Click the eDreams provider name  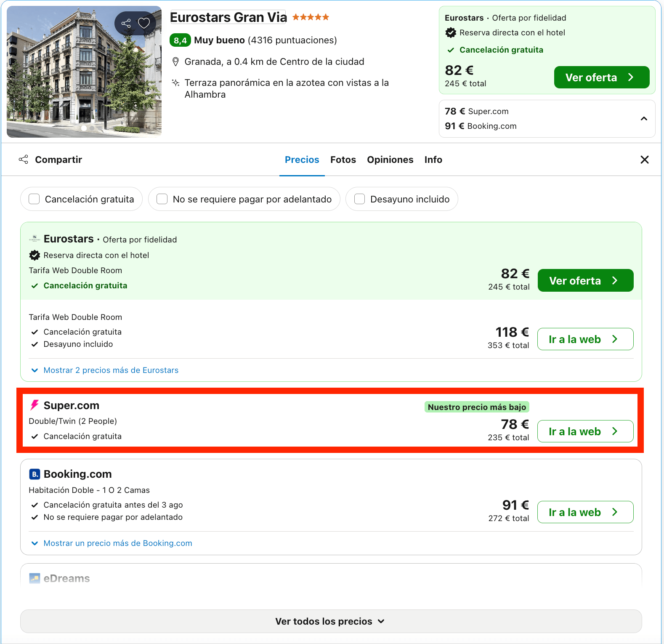[x=67, y=578]
